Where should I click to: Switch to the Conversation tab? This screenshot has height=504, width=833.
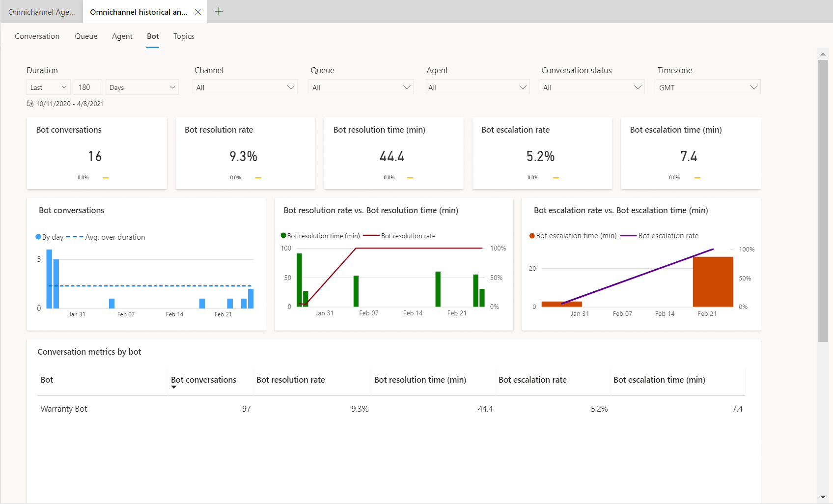tap(37, 36)
